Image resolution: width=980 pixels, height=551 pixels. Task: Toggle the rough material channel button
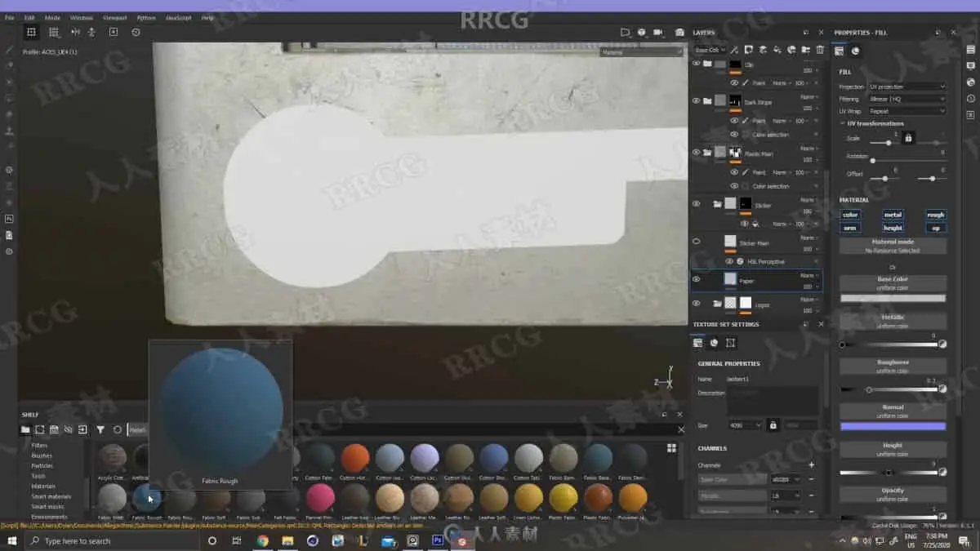(935, 215)
